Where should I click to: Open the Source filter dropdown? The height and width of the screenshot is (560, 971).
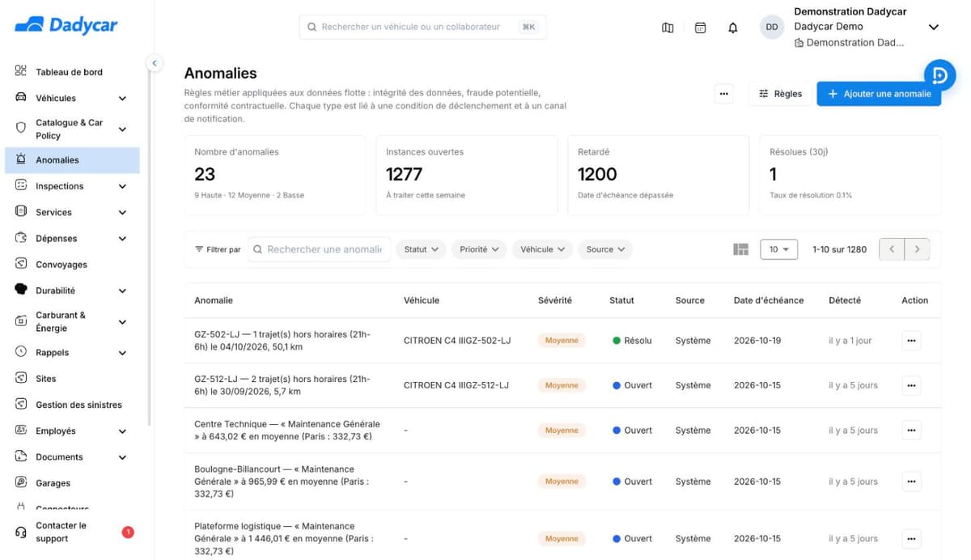(605, 249)
